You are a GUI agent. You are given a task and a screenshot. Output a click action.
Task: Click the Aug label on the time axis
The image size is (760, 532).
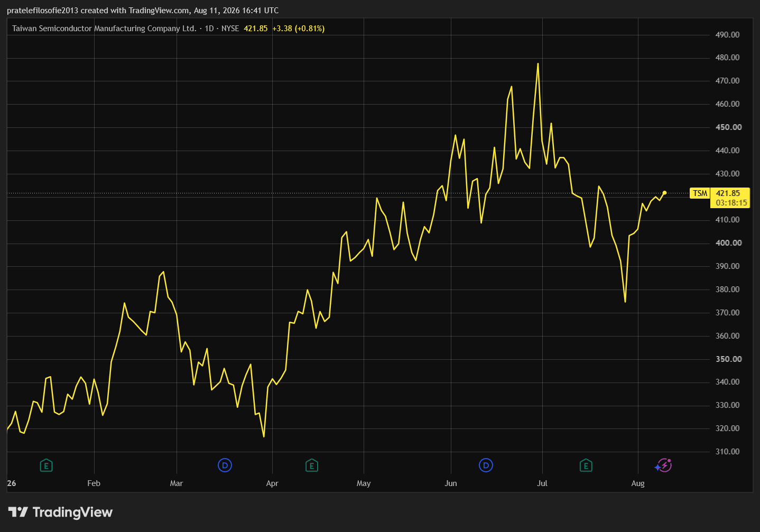pos(638,483)
